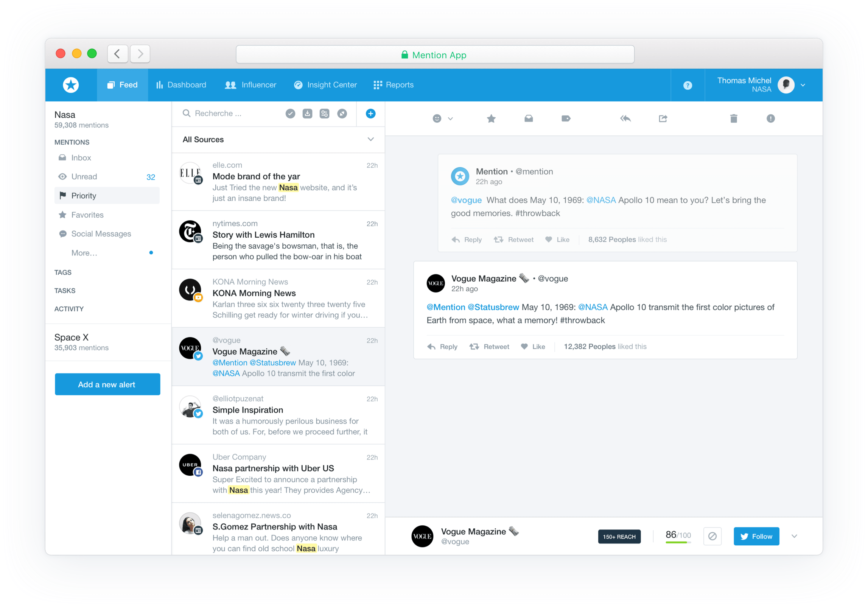Open the nytimes.com Lewis Hamilton story
The width and height of the screenshot is (868, 607).
point(278,240)
